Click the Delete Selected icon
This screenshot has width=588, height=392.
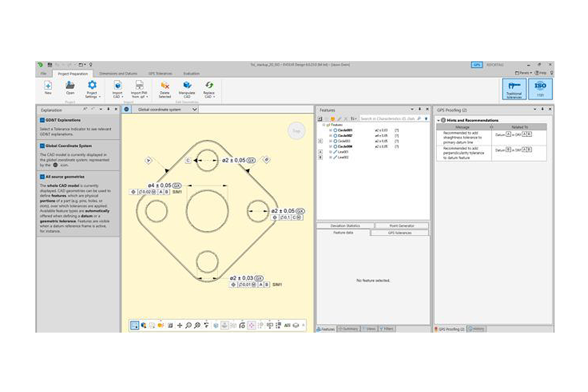[165, 86]
